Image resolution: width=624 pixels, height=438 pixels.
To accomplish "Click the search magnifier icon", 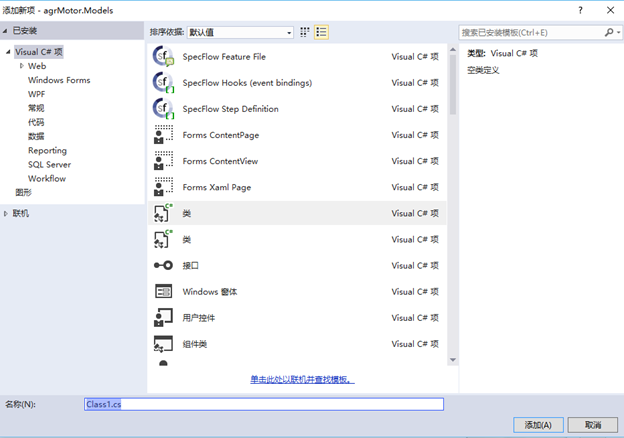I will 609,32.
